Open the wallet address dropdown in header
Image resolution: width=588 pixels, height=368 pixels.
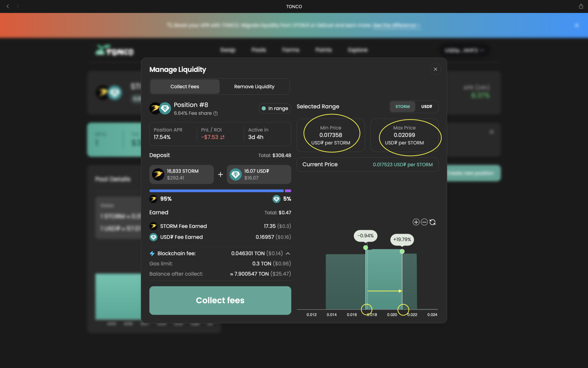[x=464, y=50]
